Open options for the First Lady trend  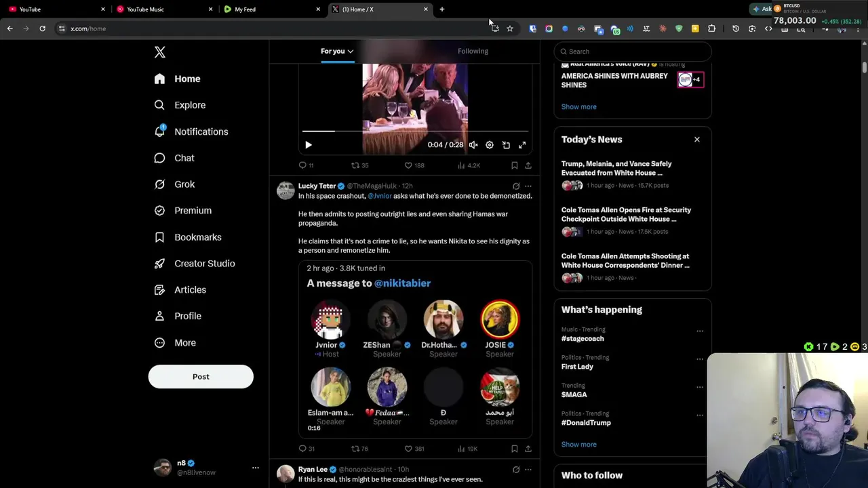700,359
